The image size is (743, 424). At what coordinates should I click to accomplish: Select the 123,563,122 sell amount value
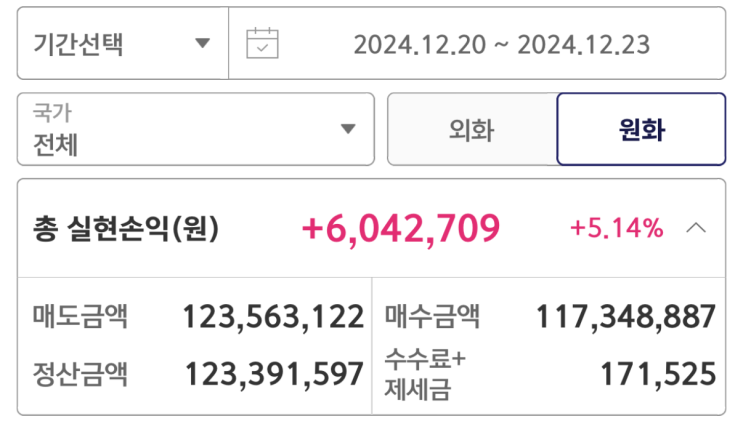point(273,317)
